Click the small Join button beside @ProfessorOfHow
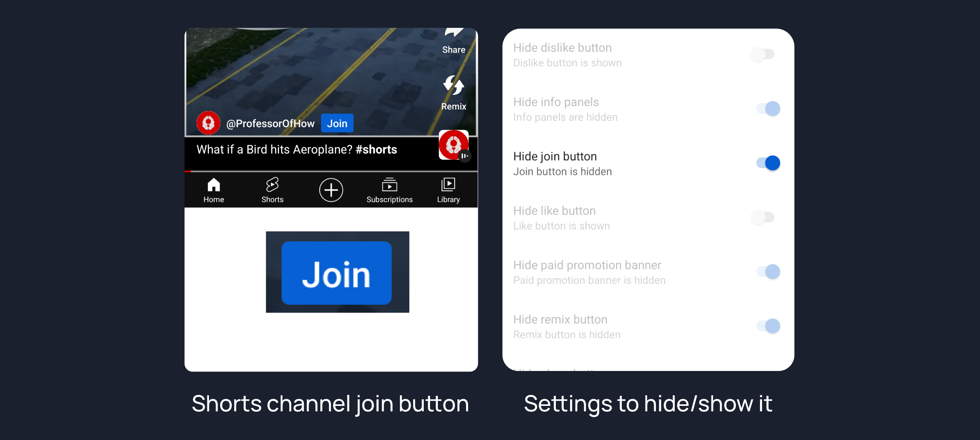This screenshot has height=440, width=980. point(337,124)
